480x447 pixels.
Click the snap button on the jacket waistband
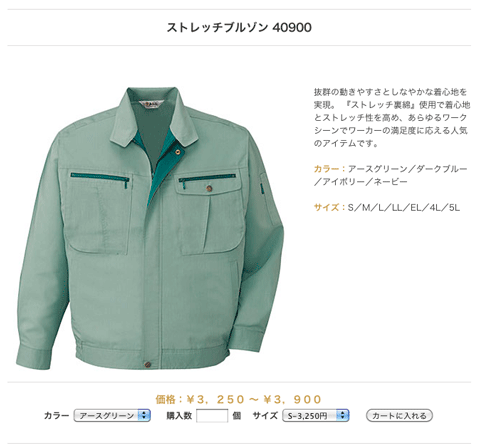148,364
